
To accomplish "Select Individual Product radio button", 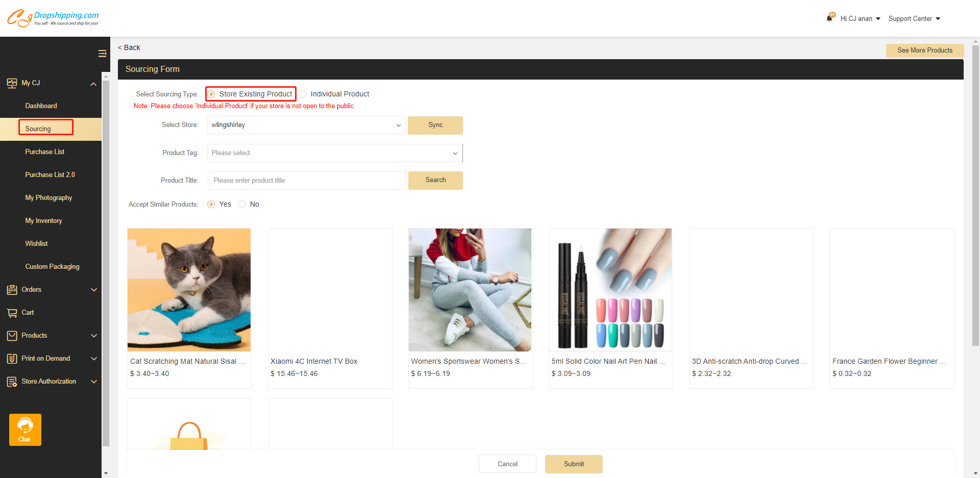I will [x=303, y=94].
